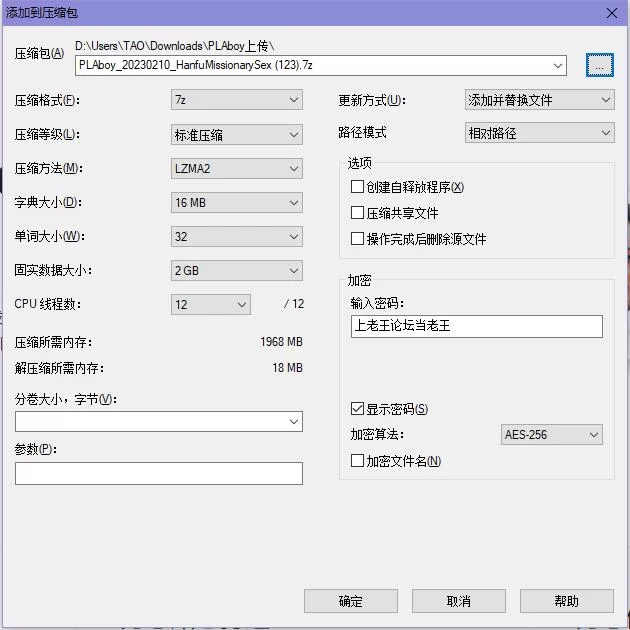Open the LZMA2 compression method dropdown

[x=236, y=168]
